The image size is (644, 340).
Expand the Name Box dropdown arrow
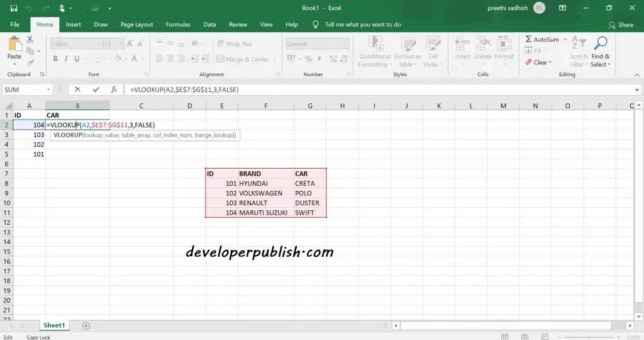(48, 89)
